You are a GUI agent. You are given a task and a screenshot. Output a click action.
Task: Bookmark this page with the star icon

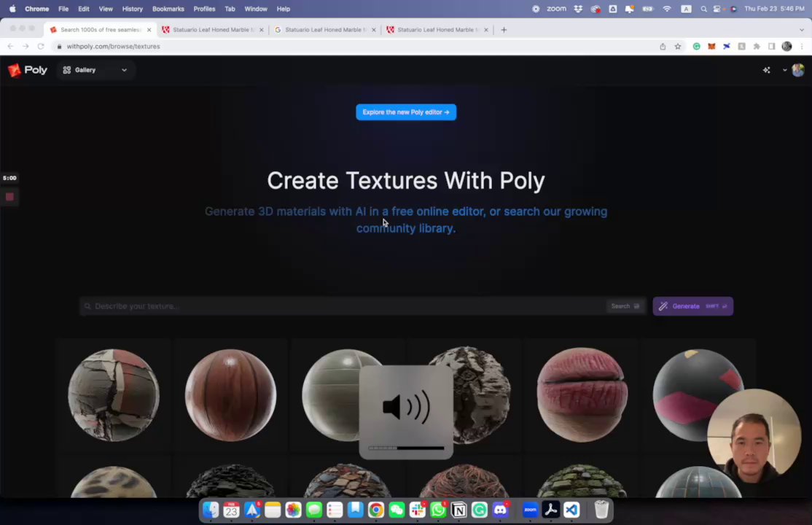[x=677, y=46]
